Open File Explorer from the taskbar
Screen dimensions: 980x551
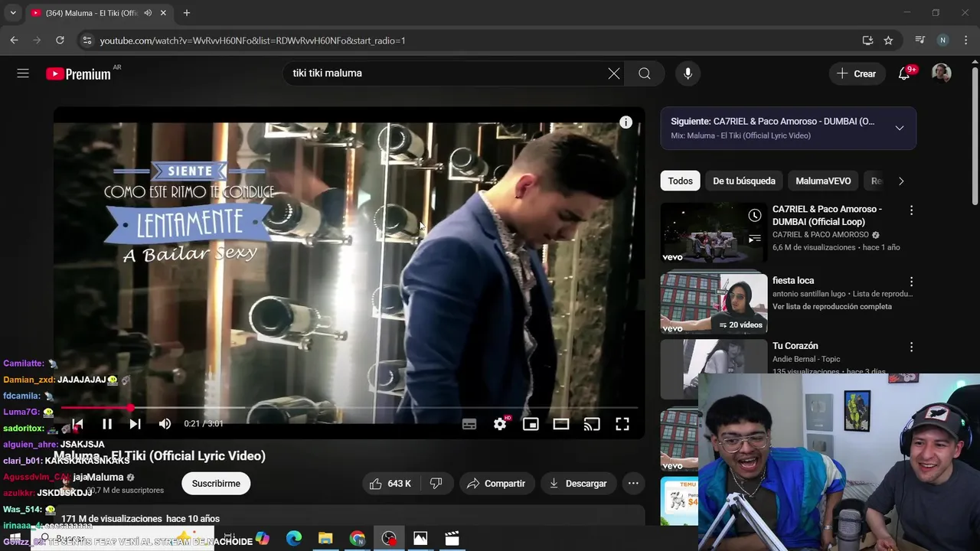[x=325, y=539]
